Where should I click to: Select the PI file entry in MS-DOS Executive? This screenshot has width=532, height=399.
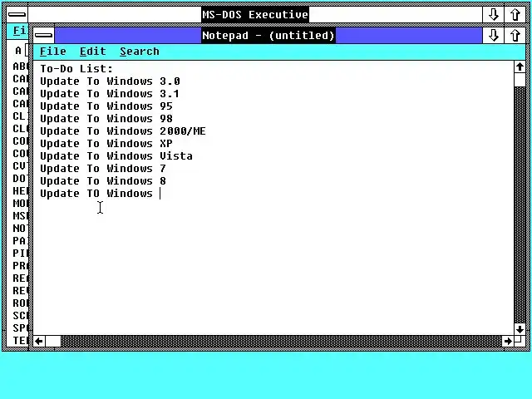[x=20, y=253]
